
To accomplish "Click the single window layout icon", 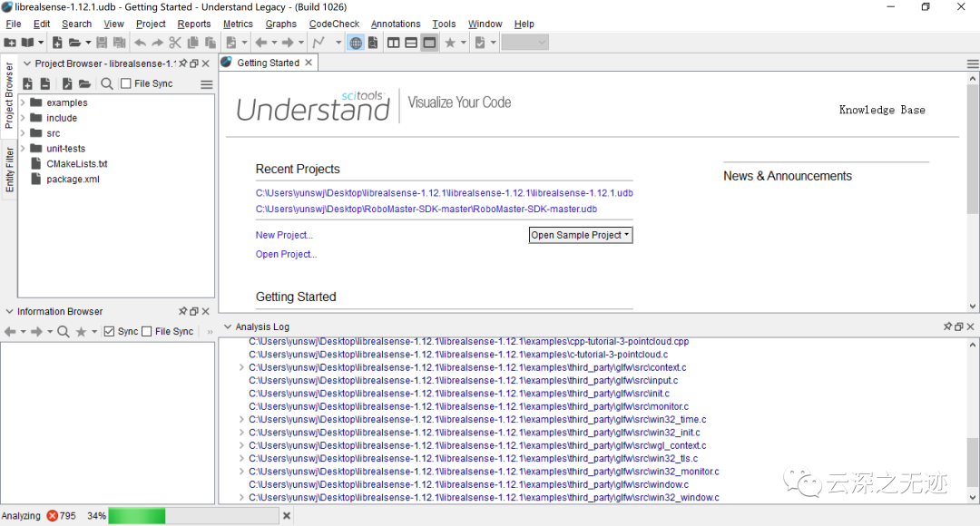I will 429,43.
